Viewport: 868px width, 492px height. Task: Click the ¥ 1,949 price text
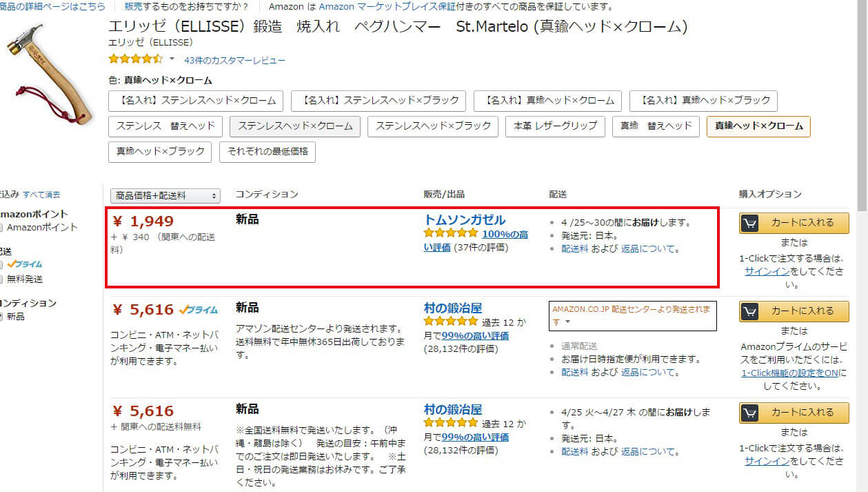[143, 221]
